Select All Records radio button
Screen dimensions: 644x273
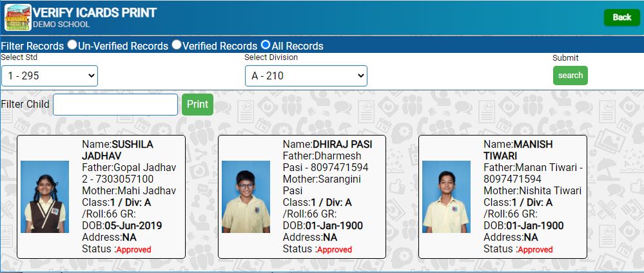(x=266, y=45)
